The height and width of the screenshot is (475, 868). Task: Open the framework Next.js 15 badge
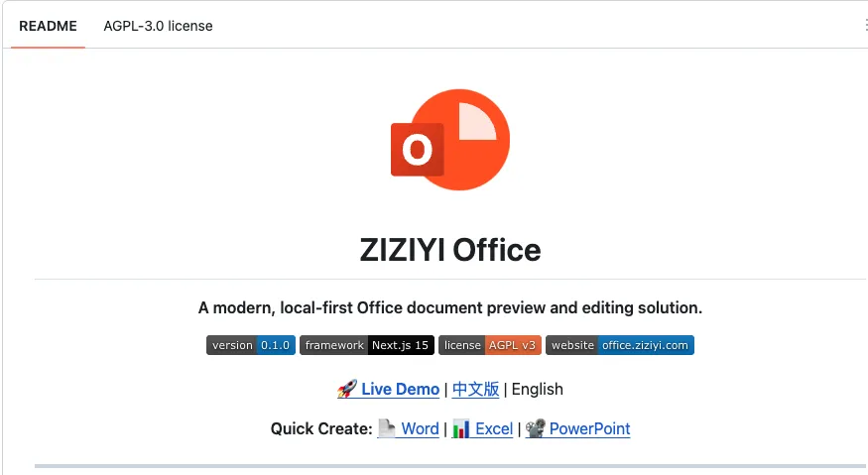coord(366,345)
